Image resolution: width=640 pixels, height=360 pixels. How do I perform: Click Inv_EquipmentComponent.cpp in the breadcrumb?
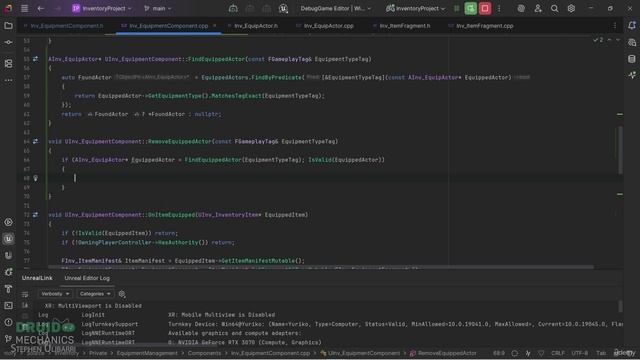click(x=270, y=353)
